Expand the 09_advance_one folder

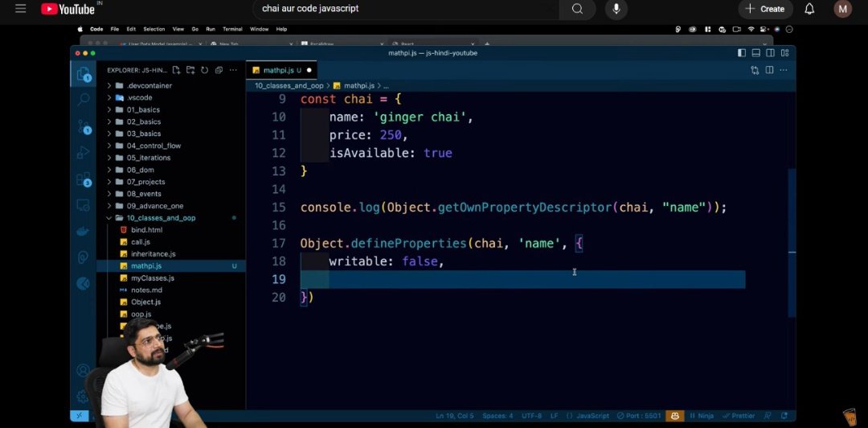[x=170, y=206]
